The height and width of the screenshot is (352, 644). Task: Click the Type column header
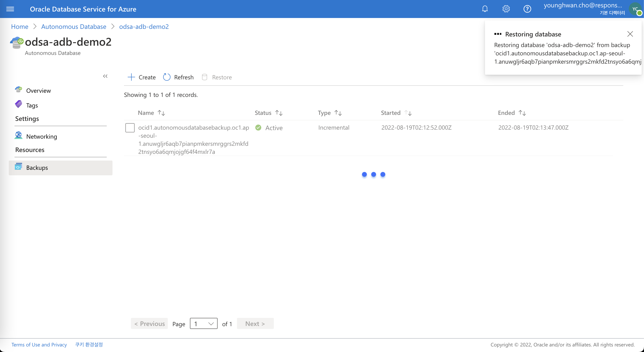(x=324, y=113)
